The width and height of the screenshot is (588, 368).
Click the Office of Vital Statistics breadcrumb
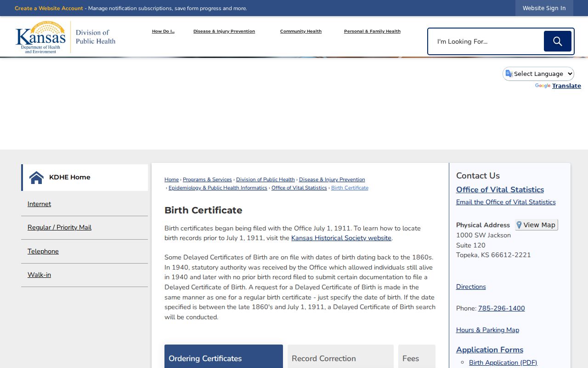[x=299, y=188]
